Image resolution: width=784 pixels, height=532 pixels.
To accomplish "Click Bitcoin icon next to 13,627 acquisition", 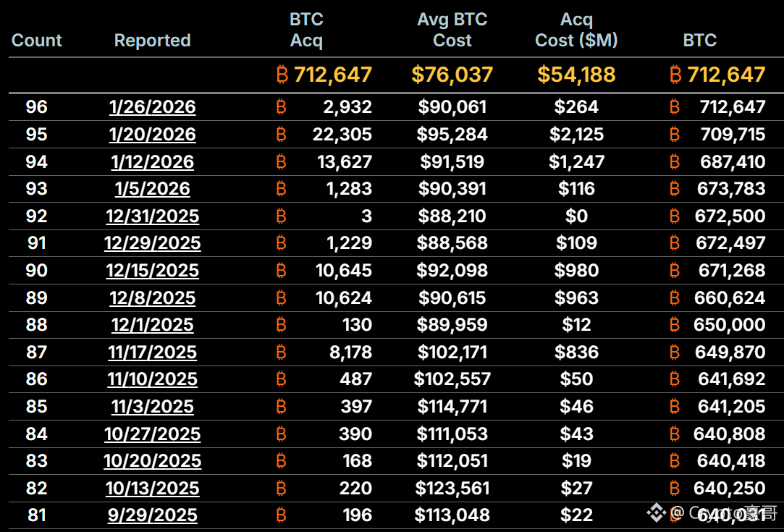I will point(282,162).
